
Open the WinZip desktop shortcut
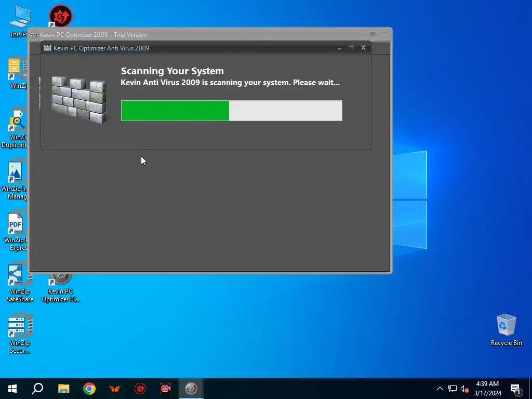tap(18, 73)
